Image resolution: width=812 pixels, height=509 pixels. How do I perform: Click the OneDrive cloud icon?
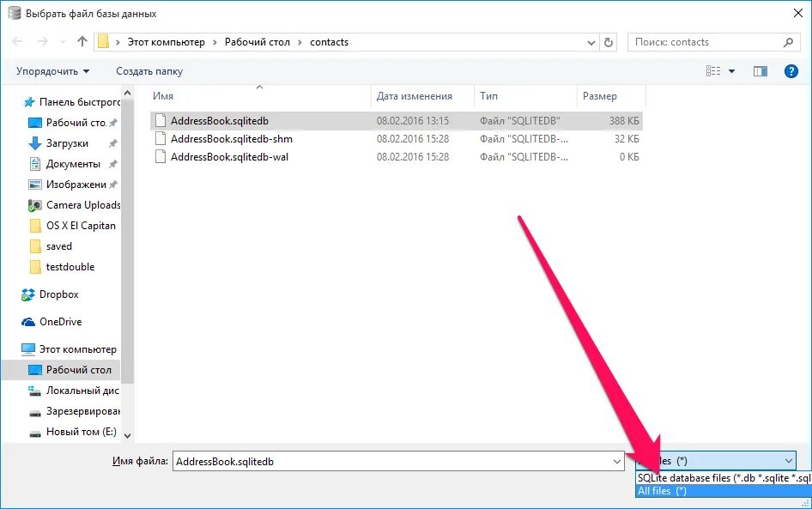click(28, 322)
